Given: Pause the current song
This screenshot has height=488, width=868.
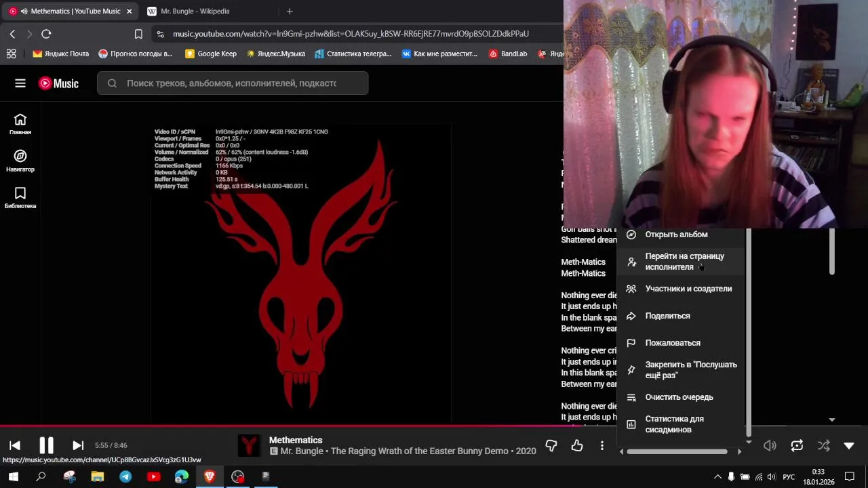Looking at the screenshot, I should (46, 445).
